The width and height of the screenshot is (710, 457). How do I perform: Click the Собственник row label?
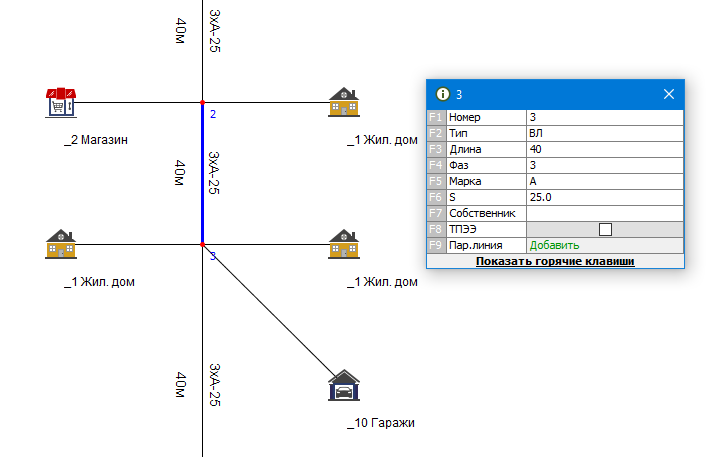[x=482, y=213]
